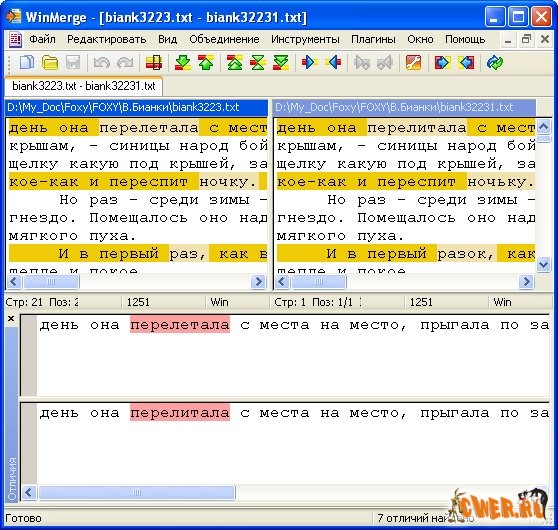Click left pane horizontal scroll right arrow

click(258, 282)
